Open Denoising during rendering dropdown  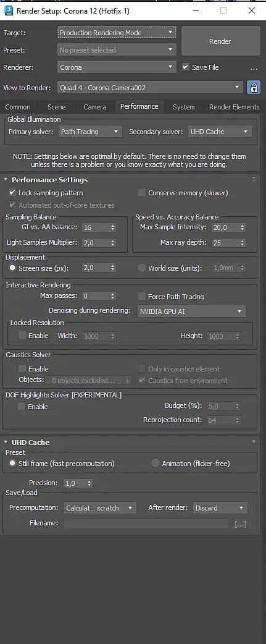click(x=191, y=311)
